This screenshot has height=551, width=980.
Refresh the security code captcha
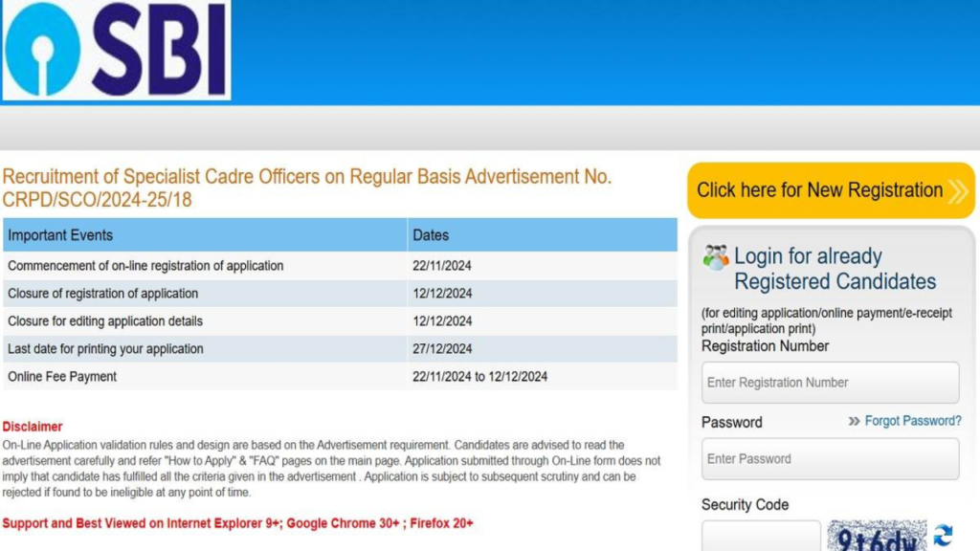pyautogui.click(x=943, y=536)
